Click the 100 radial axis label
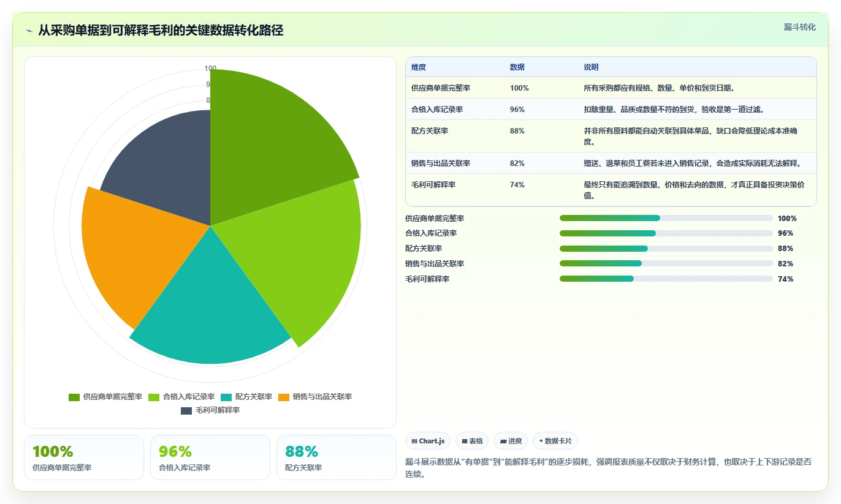Viewport: 841px width, 504px height. [210, 69]
